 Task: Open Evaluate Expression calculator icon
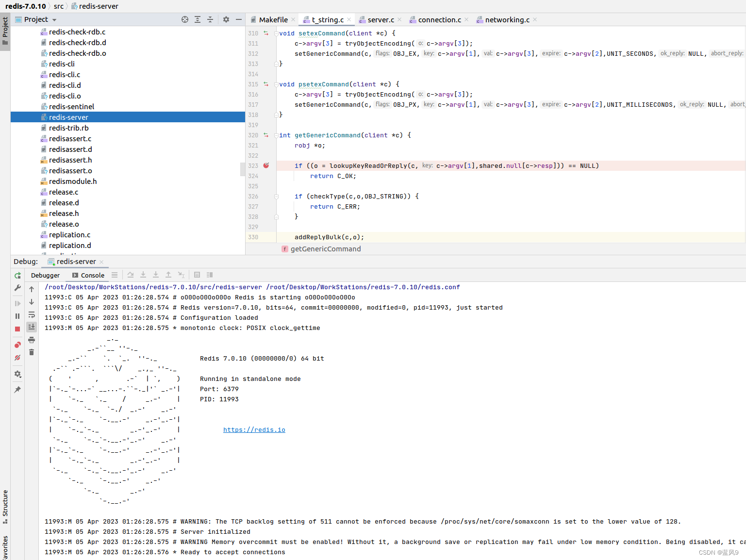coord(197,275)
